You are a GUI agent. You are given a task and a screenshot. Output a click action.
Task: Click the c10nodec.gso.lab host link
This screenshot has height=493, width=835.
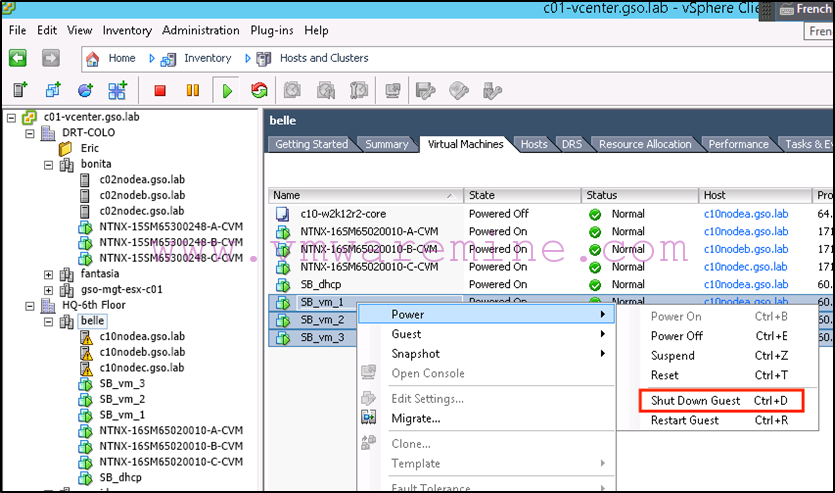(746, 267)
